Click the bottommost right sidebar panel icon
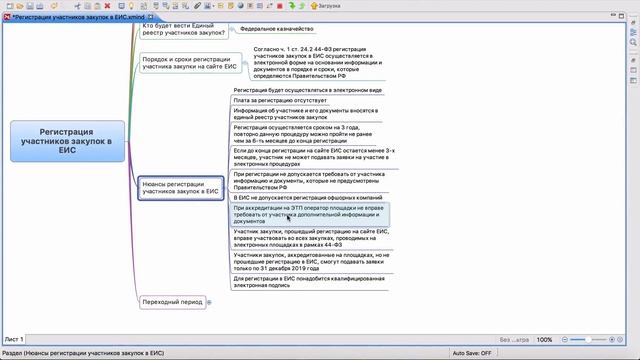The width and height of the screenshot is (640, 360). tap(633, 80)
